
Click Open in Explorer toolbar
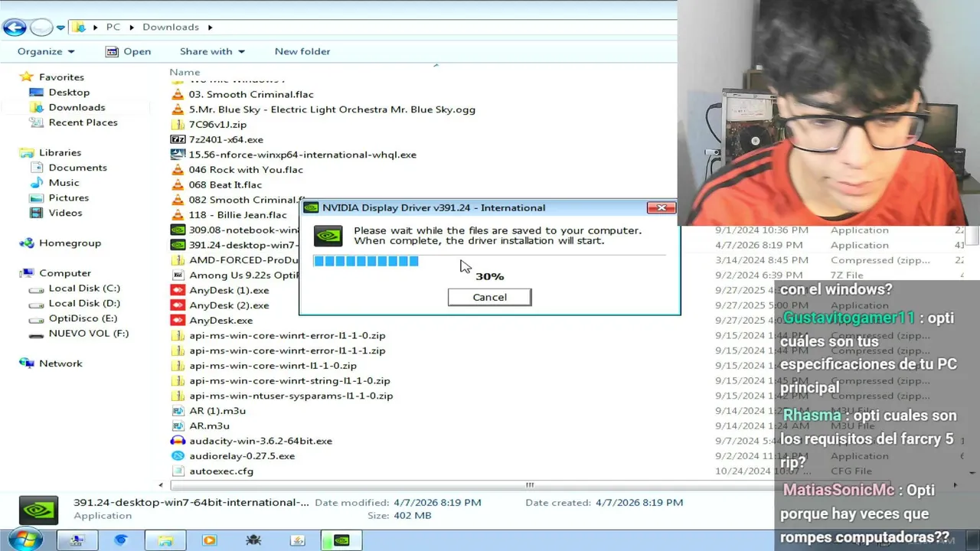pos(128,51)
